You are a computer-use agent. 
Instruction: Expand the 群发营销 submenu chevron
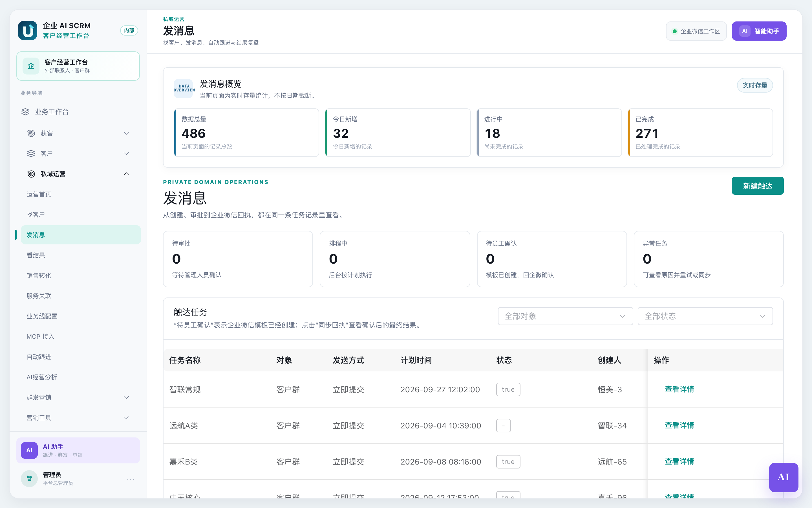[126, 397]
